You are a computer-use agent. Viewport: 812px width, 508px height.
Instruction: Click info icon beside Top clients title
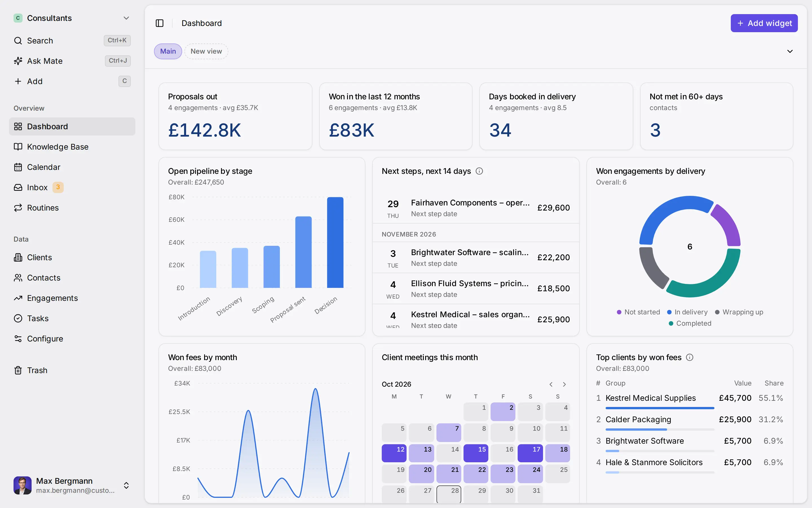[x=690, y=357]
